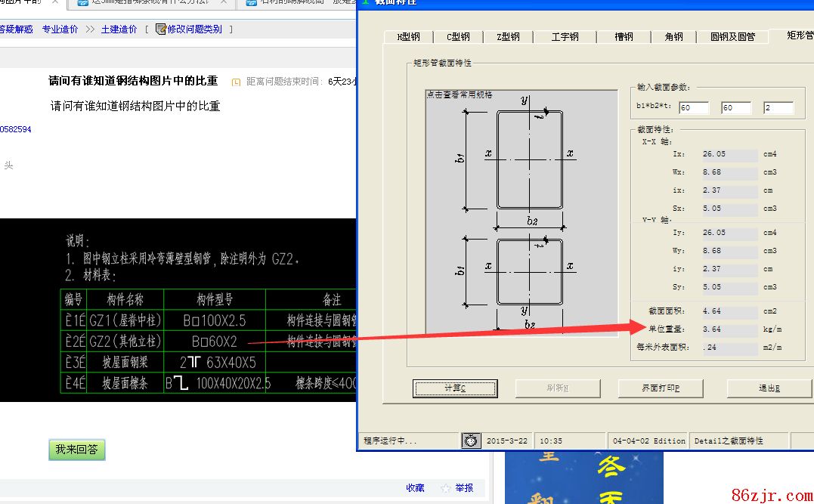The width and height of the screenshot is (814, 504).
Task: Click the star icon next to 举报
Action: tap(446, 488)
